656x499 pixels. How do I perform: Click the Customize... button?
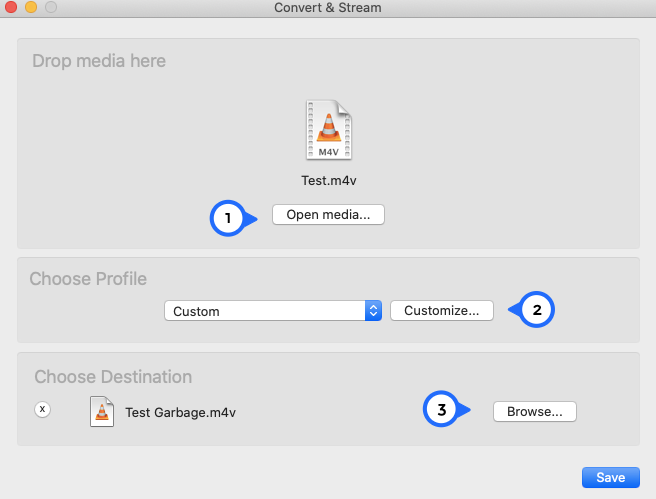pyautogui.click(x=442, y=311)
